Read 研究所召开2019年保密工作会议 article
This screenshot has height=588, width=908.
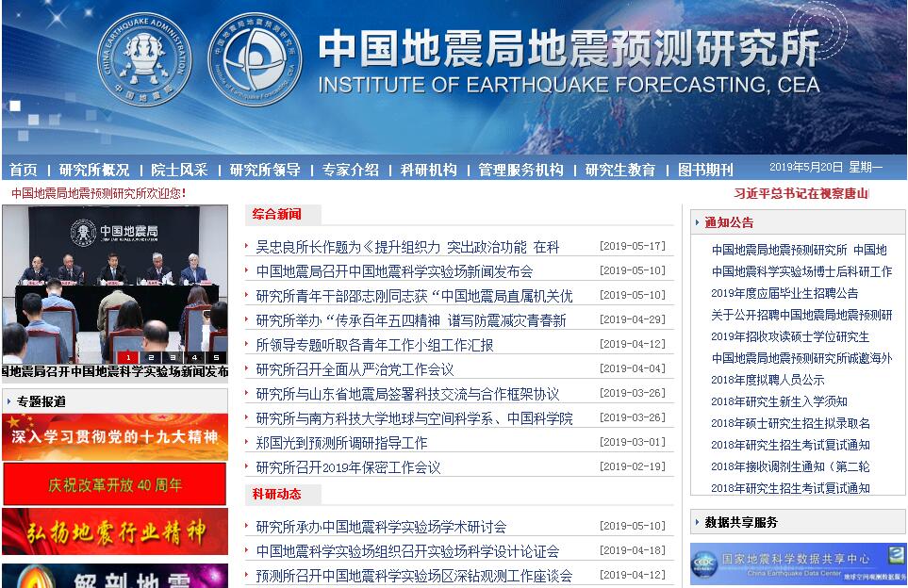348,467
